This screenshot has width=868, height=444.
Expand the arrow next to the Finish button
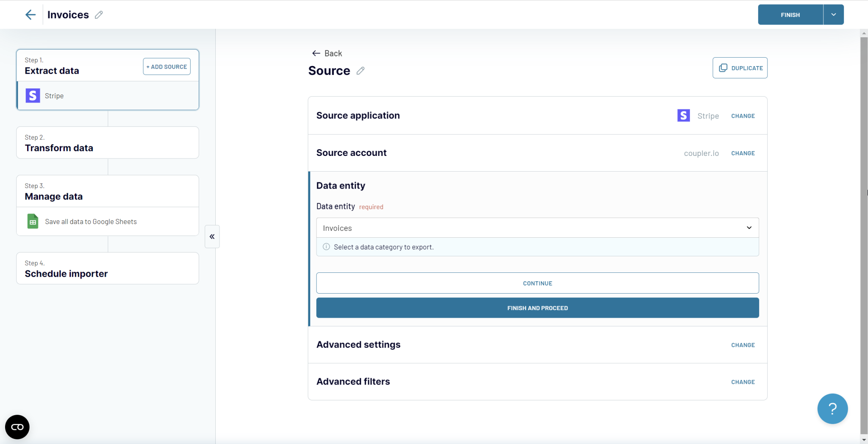(x=833, y=14)
